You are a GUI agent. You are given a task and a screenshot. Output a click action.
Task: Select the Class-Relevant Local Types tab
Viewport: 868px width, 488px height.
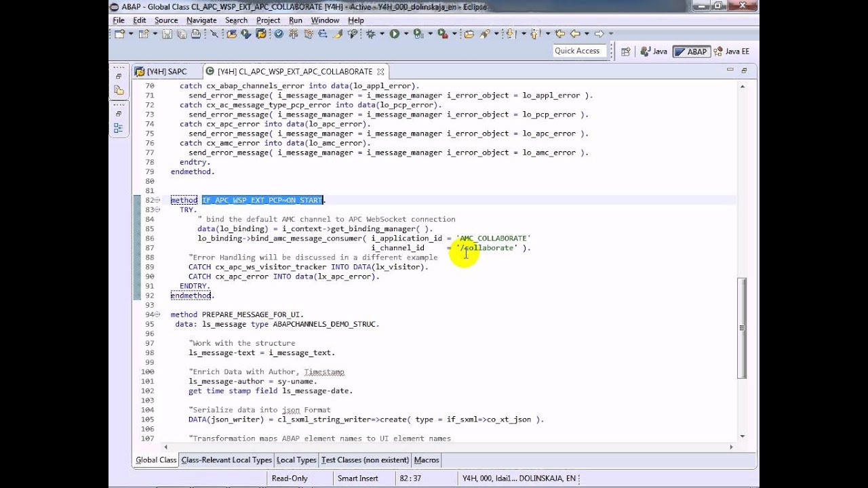point(226,460)
